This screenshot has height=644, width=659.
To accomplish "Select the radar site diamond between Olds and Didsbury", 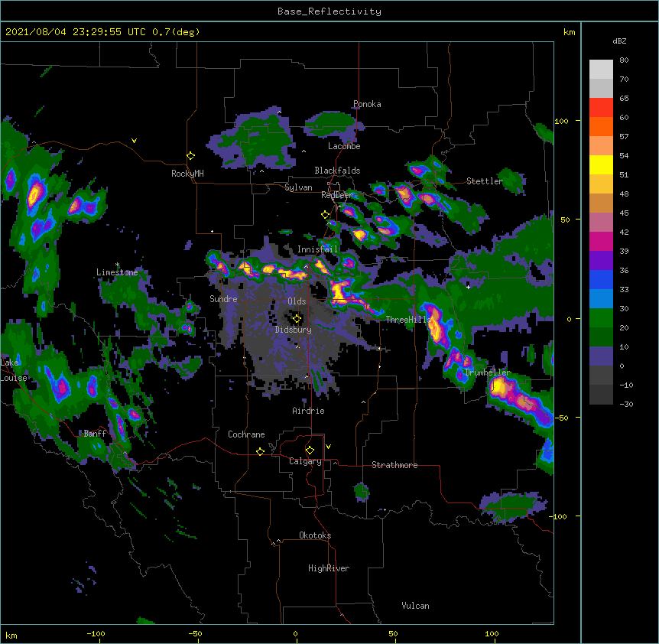I will click(297, 319).
